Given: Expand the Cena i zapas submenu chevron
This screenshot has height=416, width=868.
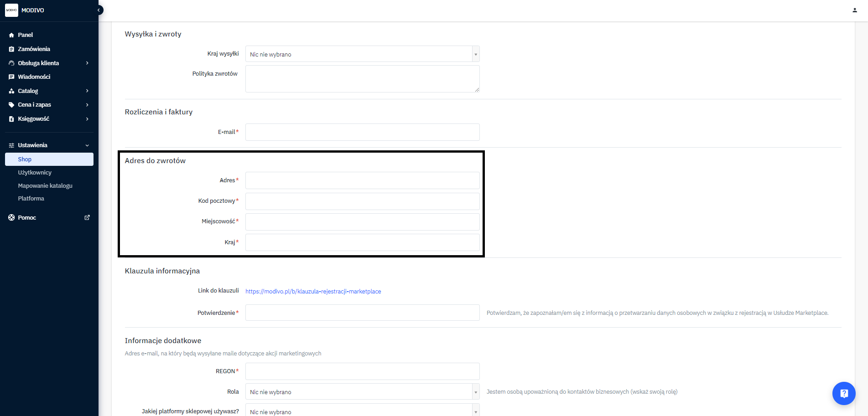Looking at the screenshot, I should [x=87, y=105].
